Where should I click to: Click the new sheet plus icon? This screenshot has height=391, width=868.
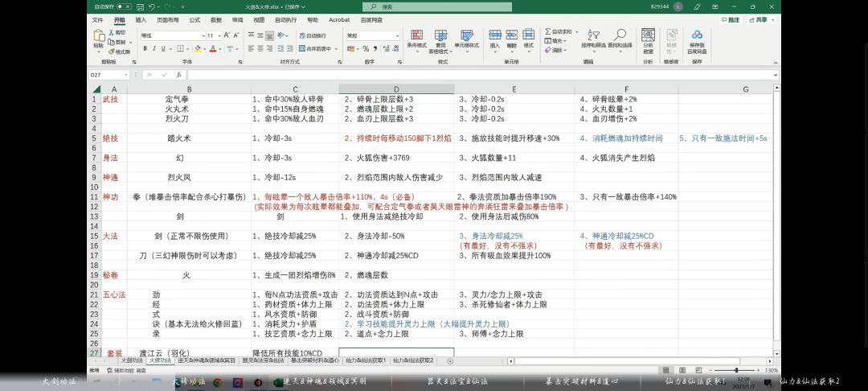point(450,361)
